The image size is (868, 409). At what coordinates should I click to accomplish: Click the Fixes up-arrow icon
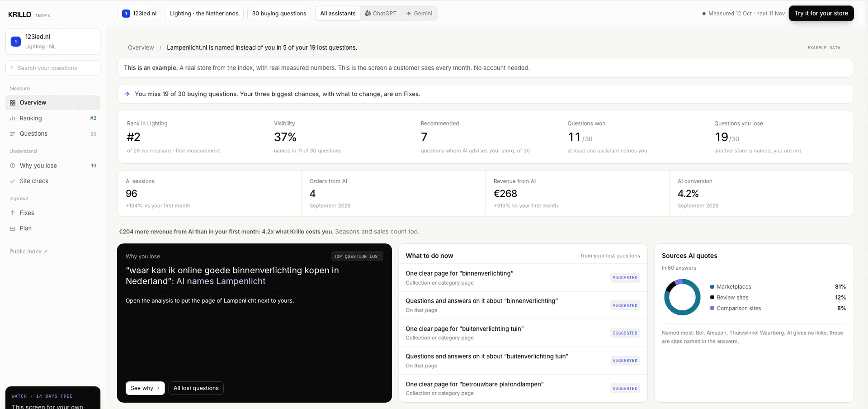13,213
